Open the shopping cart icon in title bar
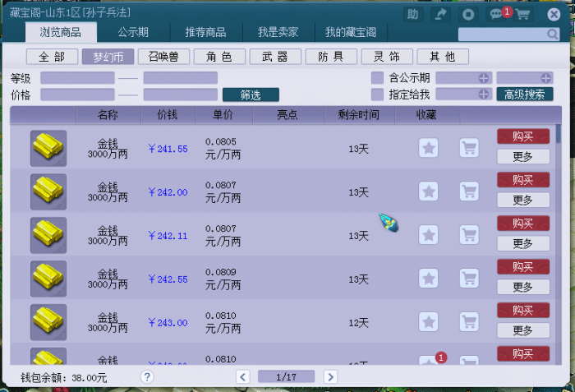The image size is (575, 392). click(x=522, y=14)
